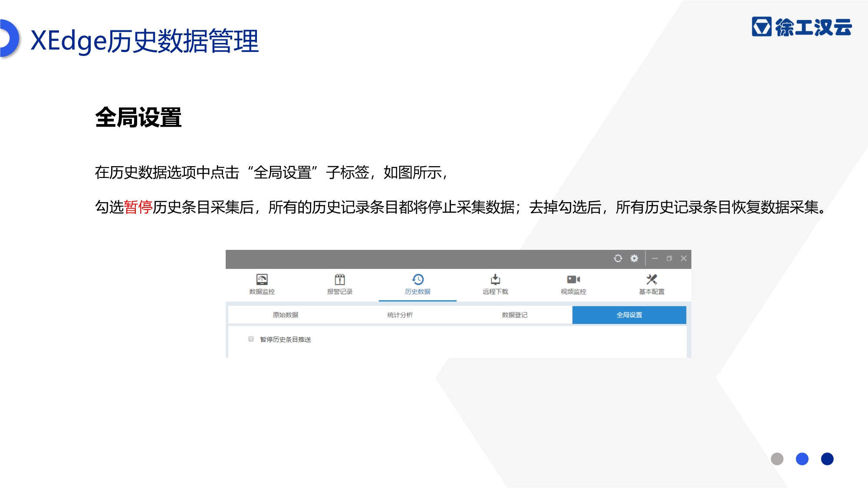Select the 全局设置 sub-tab
Image resolution: width=868 pixels, height=488 pixels.
click(x=629, y=315)
